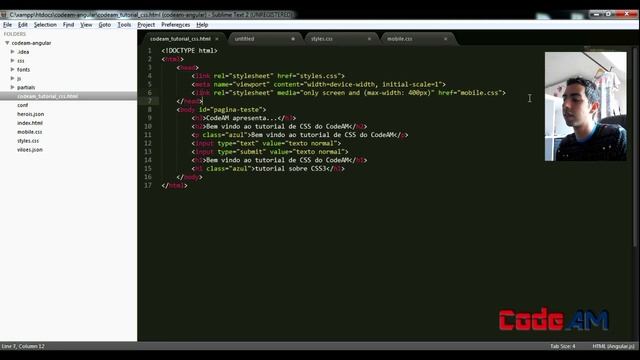This screenshot has height=360, width=640.
Task: Click line number 1 in gutter
Action: 149,51
